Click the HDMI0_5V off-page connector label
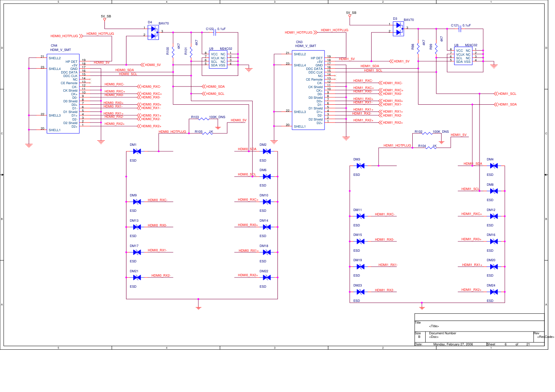 [153, 65]
